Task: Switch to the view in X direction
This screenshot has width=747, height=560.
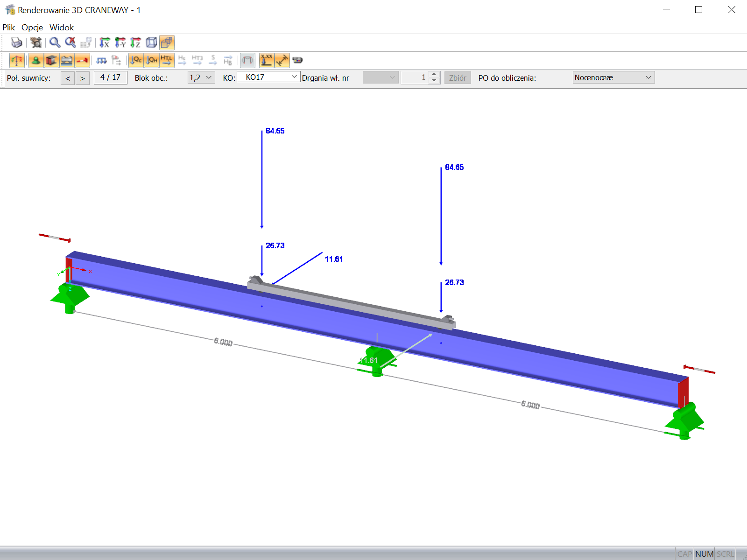Action: coord(105,42)
